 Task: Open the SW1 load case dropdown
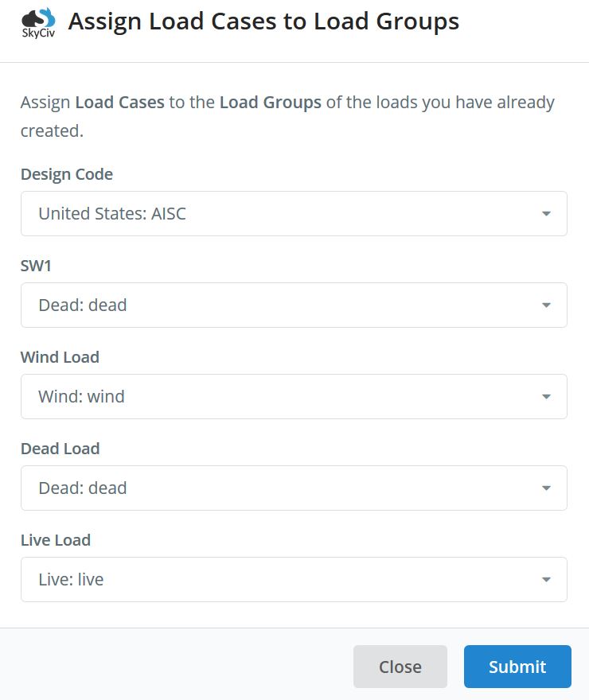pyautogui.click(x=294, y=305)
